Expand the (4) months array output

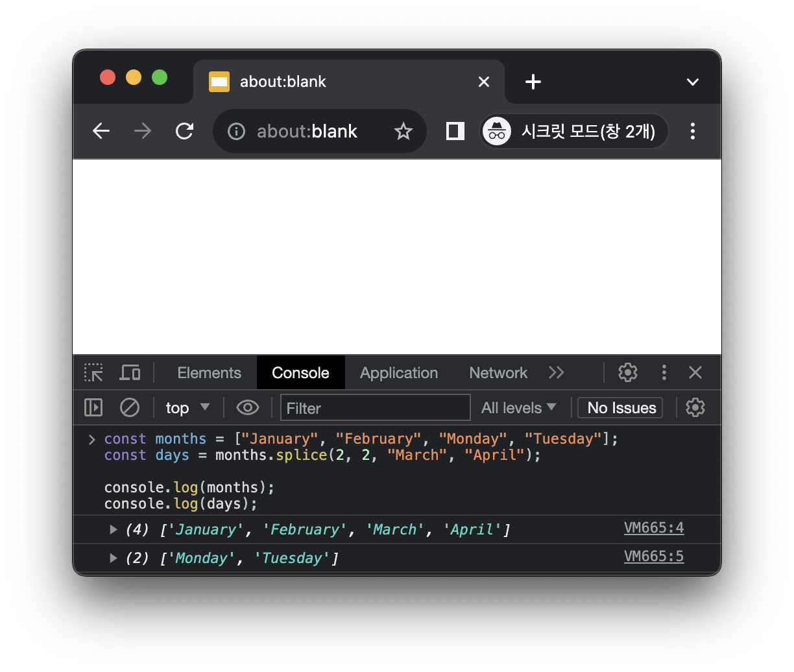(x=114, y=530)
